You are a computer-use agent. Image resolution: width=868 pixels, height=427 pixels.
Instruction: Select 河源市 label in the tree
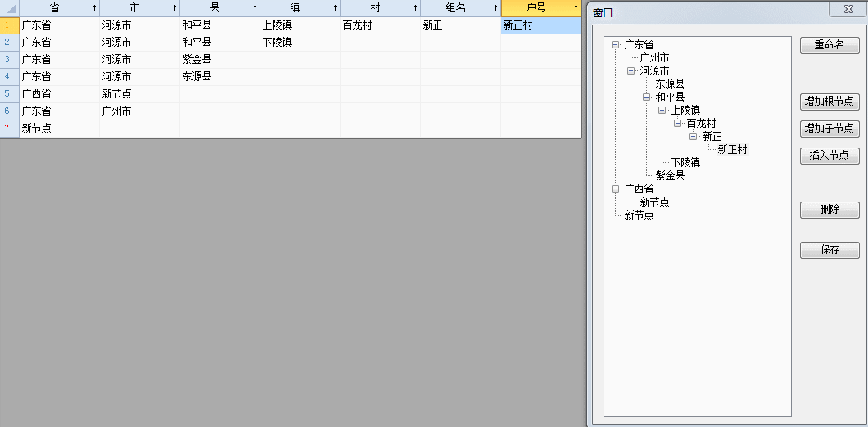coord(654,70)
